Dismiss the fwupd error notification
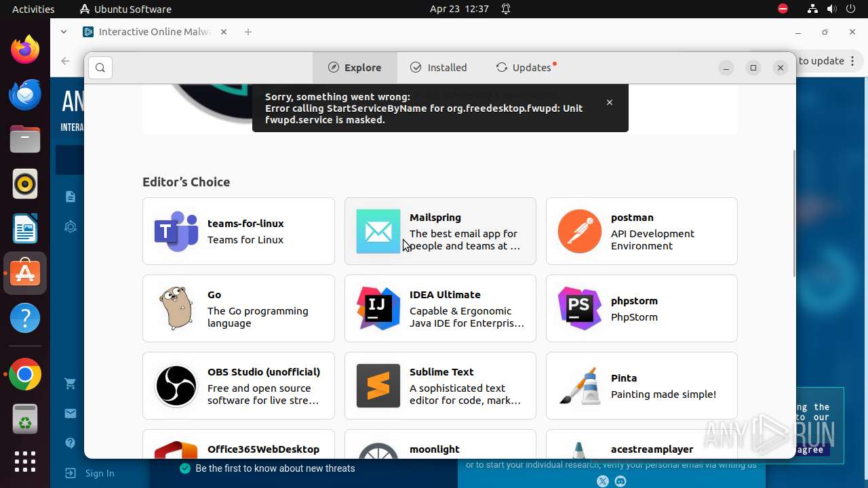Viewport: 868px width, 488px height. (610, 102)
